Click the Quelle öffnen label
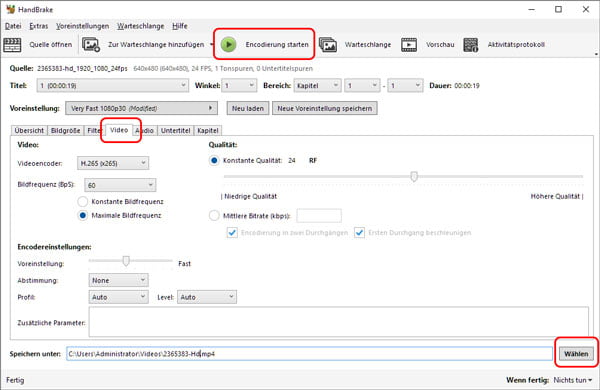 coord(51,45)
